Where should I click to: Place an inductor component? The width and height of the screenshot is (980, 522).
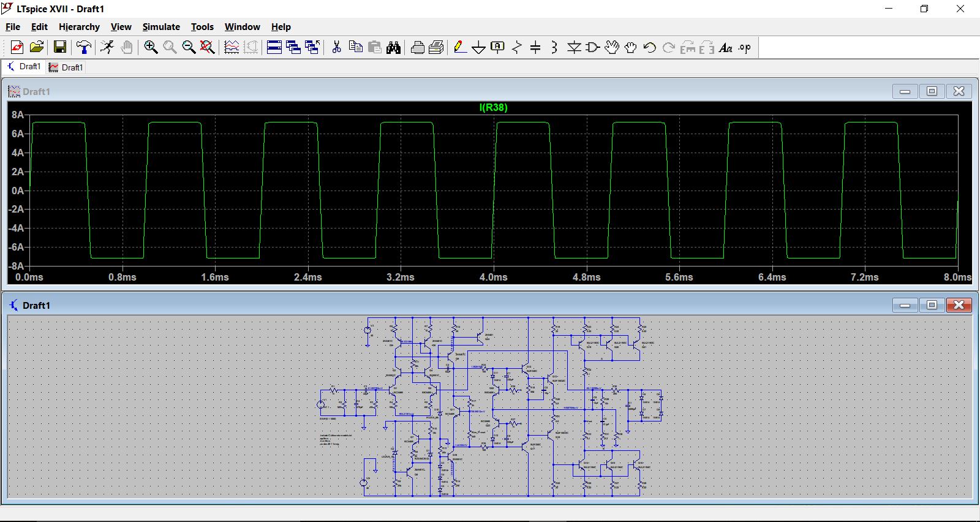tap(554, 47)
